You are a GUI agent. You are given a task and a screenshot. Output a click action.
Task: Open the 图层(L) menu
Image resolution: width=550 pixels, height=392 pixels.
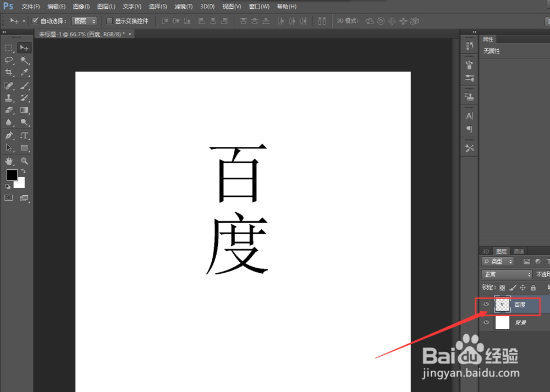pyautogui.click(x=106, y=6)
